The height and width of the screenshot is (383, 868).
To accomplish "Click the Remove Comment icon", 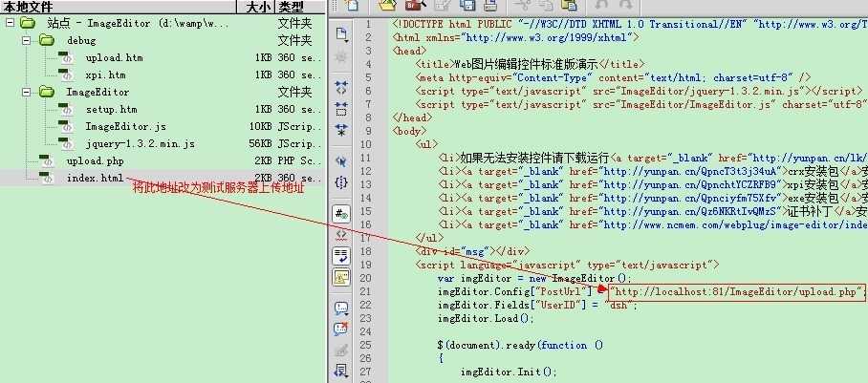I will click(x=341, y=329).
